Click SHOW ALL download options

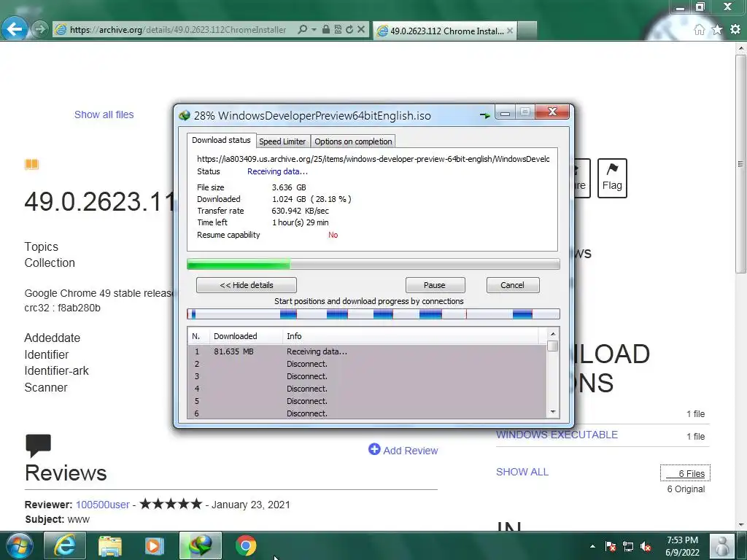522,472
